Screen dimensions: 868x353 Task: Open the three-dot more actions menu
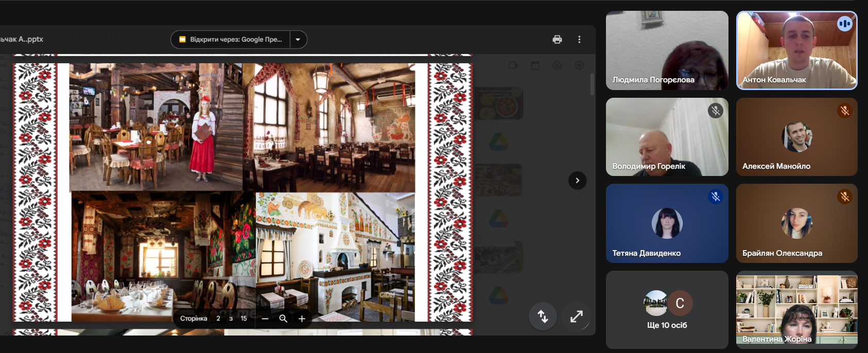[579, 40]
